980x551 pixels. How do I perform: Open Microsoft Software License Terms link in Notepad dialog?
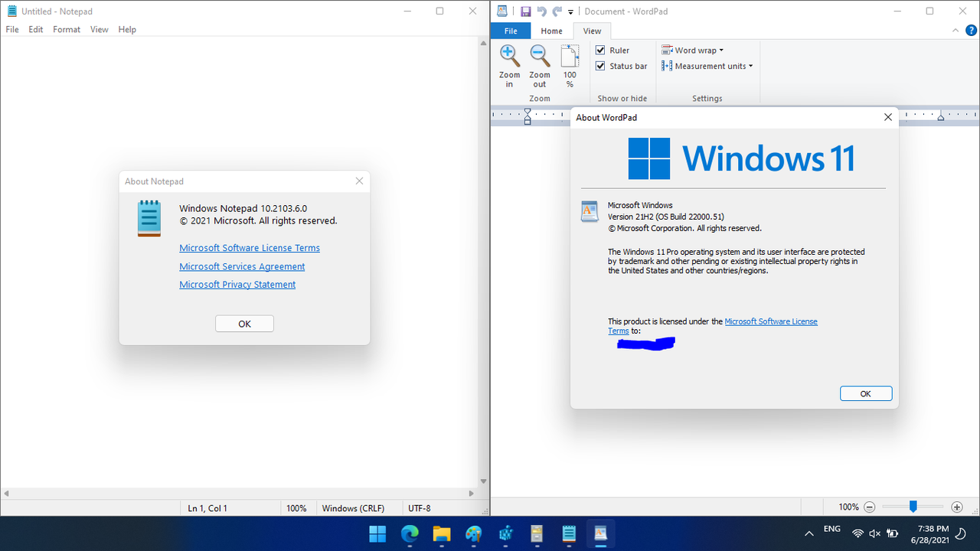pyautogui.click(x=250, y=248)
